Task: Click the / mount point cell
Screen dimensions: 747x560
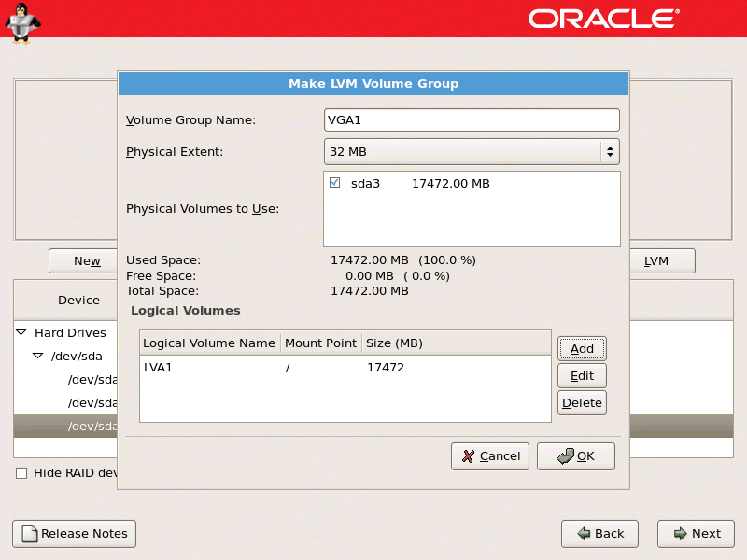Action: pos(288,368)
